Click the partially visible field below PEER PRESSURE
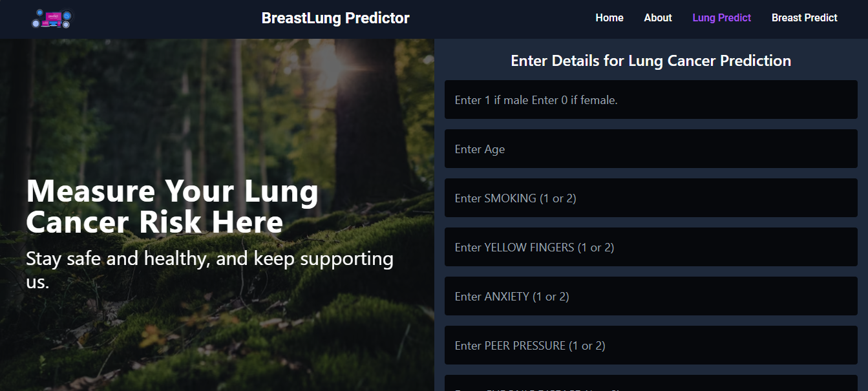 (650, 384)
